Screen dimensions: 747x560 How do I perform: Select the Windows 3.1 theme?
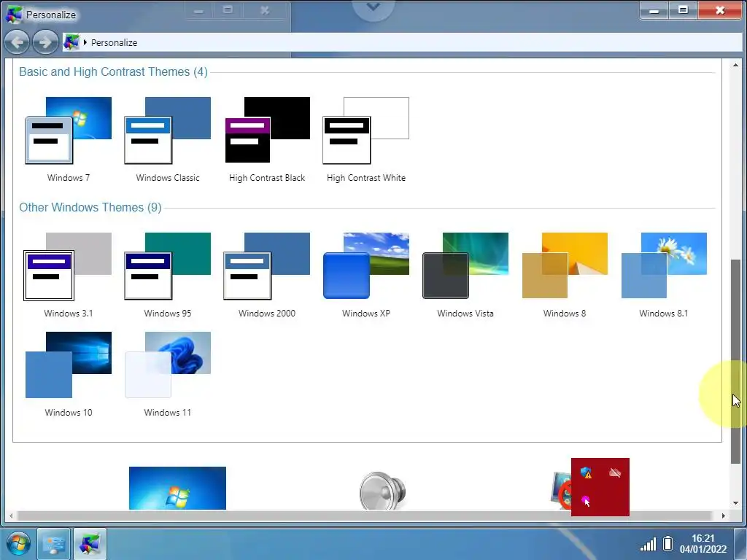(x=68, y=275)
